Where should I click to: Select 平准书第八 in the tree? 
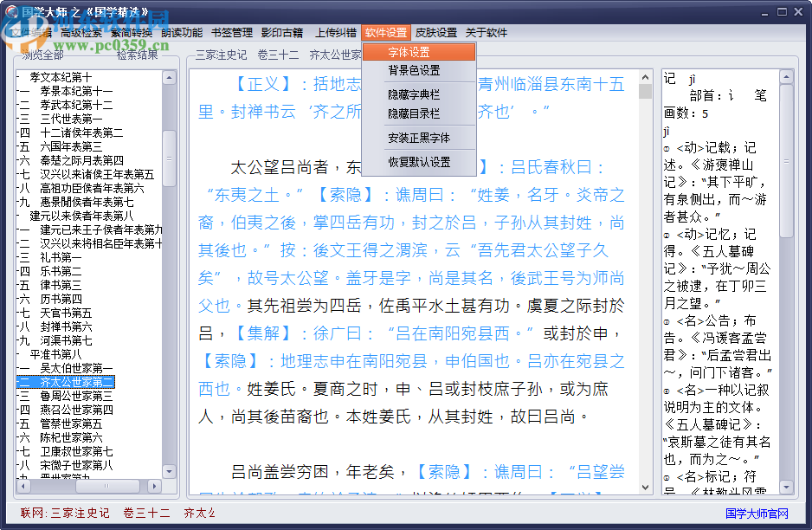(55, 354)
